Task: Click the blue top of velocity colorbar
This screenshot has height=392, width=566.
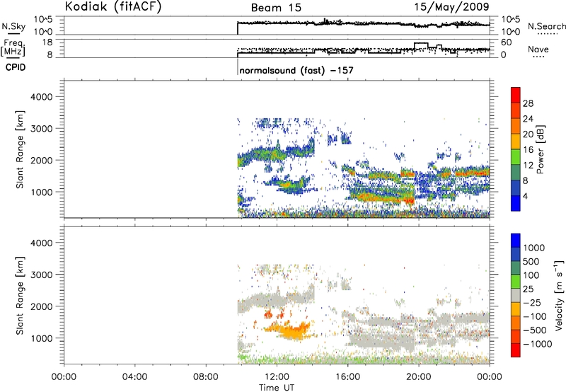Action: click(516, 241)
